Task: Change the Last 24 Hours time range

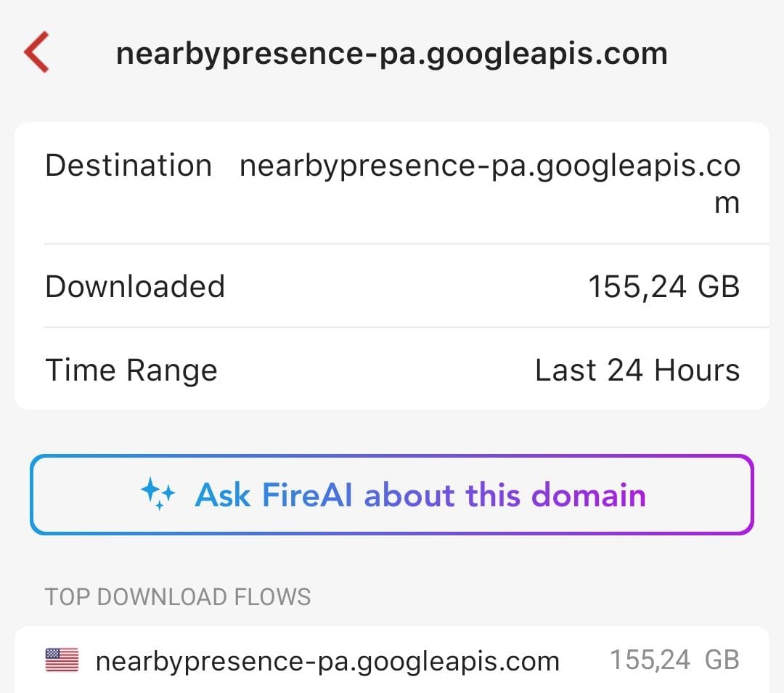Action: tap(637, 370)
